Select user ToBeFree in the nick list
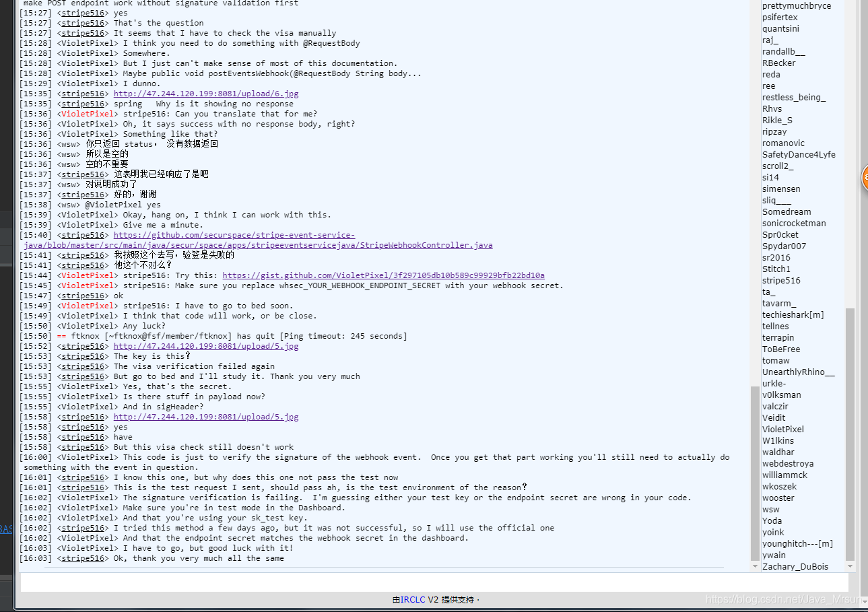The height and width of the screenshot is (612, 868). [781, 349]
